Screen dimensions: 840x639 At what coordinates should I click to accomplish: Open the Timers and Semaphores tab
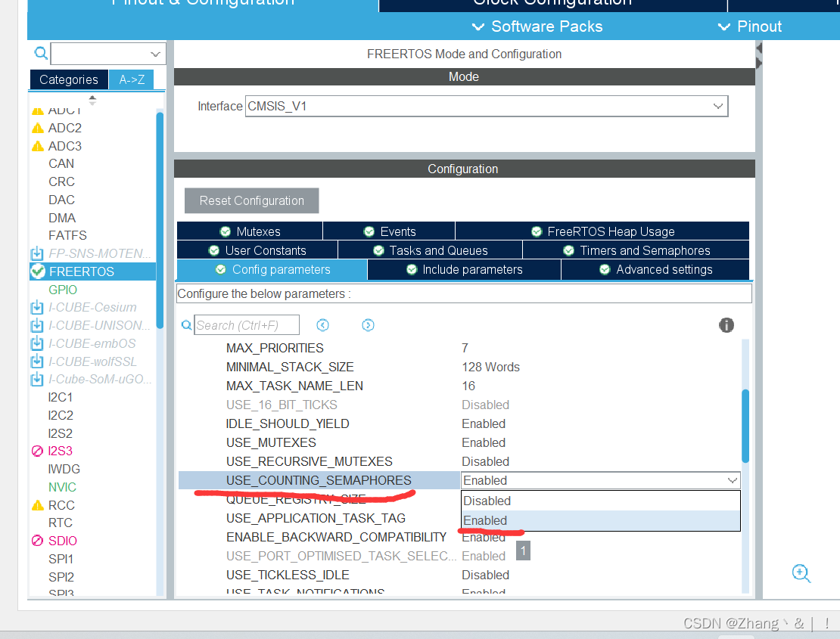point(636,250)
